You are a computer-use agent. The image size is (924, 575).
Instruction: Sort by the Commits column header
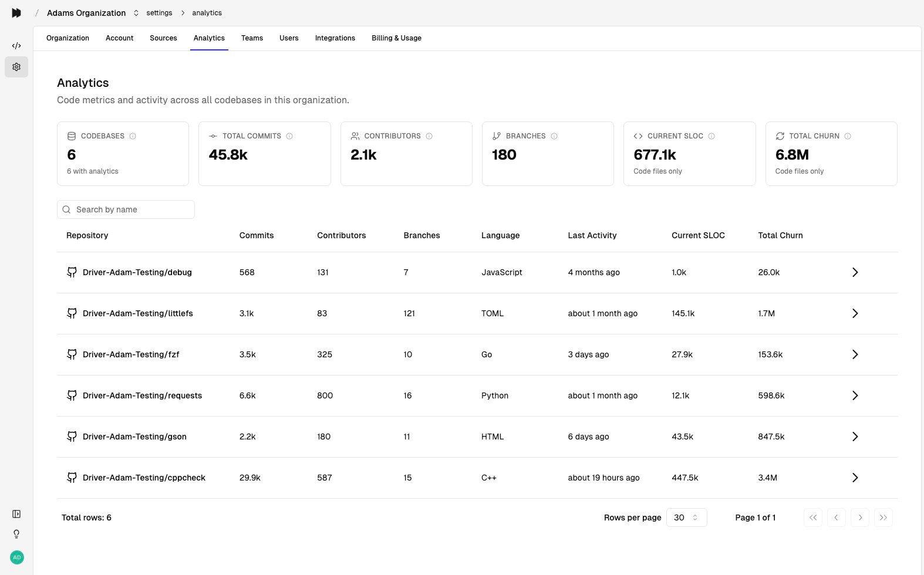[257, 235]
